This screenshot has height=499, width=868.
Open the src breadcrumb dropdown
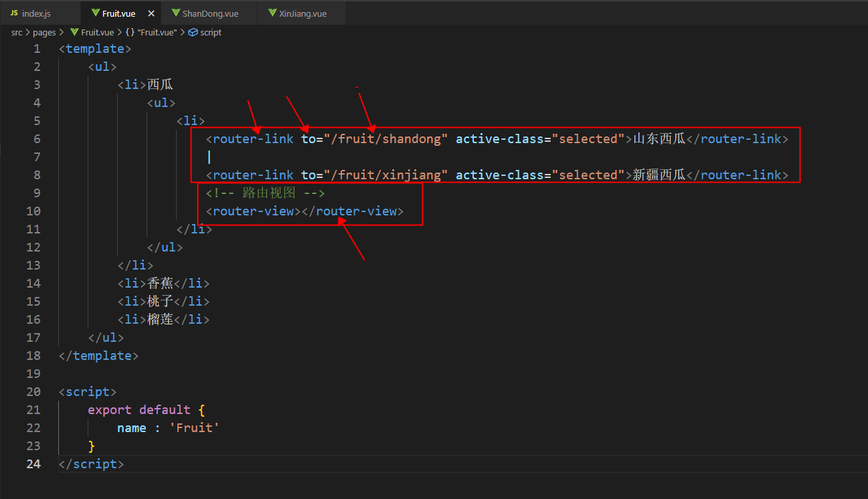coord(17,32)
